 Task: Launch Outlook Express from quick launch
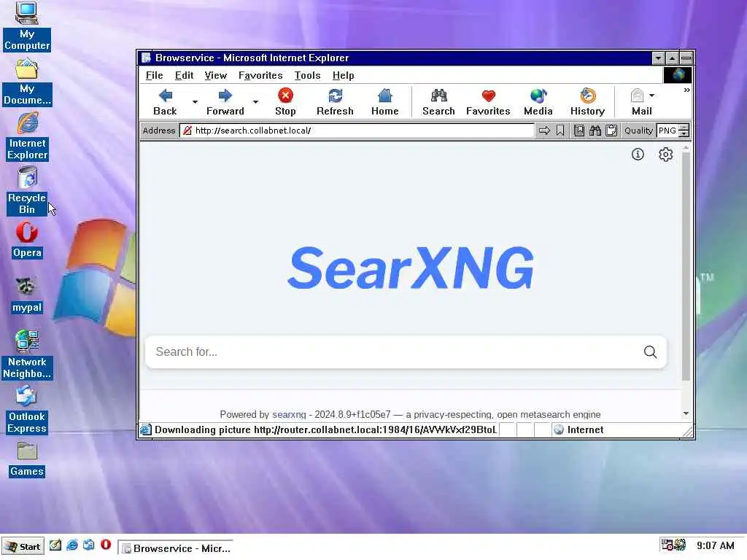click(88, 545)
